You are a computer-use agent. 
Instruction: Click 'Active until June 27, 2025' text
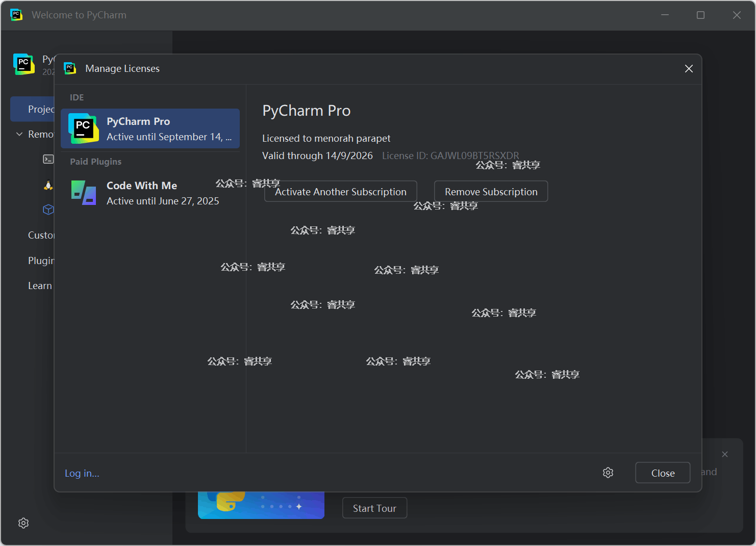[163, 201]
